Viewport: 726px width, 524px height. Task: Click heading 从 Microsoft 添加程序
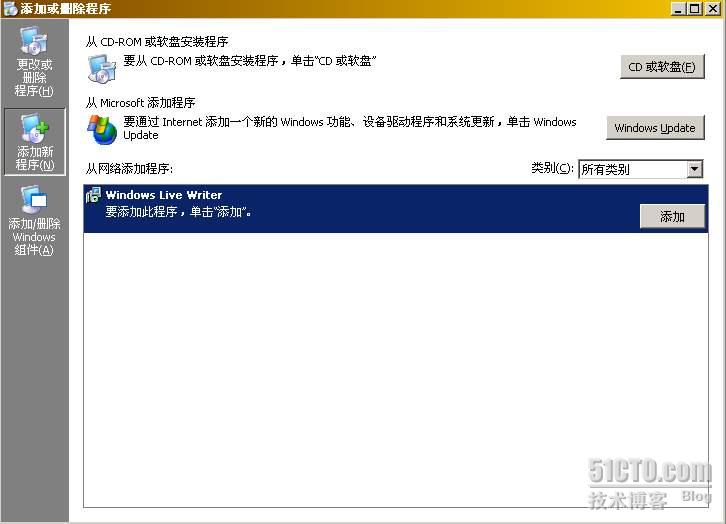[140, 103]
